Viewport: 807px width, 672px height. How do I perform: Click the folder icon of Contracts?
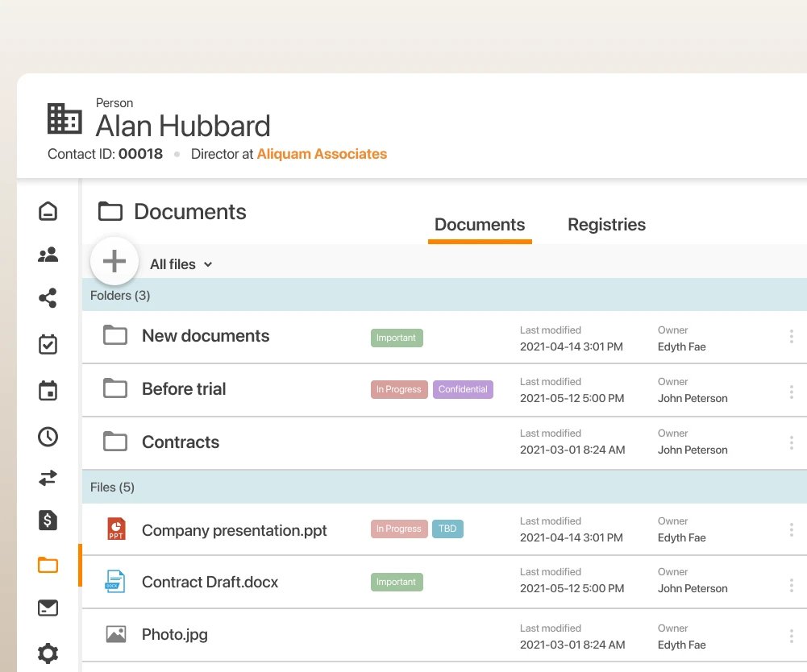(115, 442)
